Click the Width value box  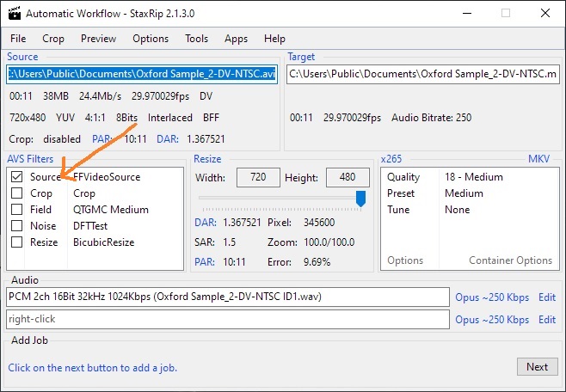[x=258, y=177]
